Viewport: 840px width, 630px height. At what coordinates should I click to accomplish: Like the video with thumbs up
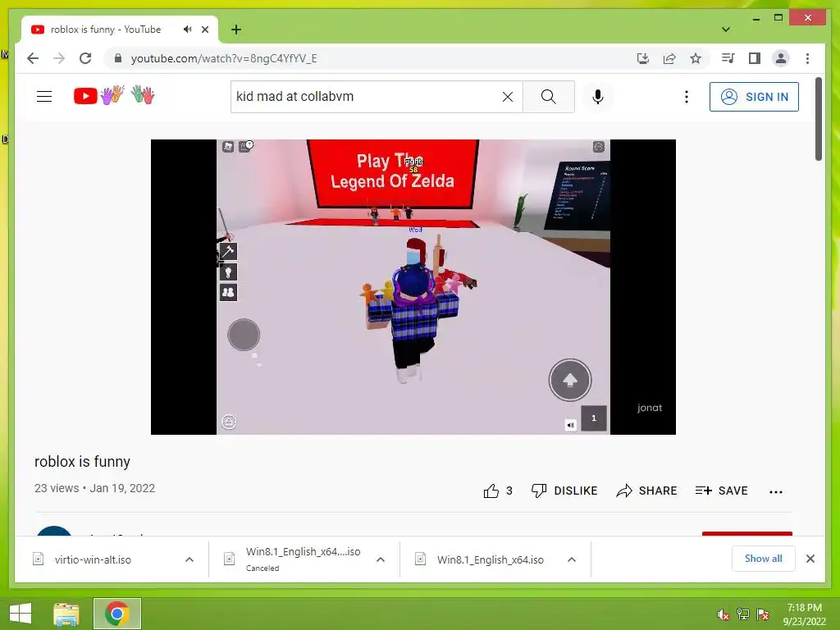point(498,491)
